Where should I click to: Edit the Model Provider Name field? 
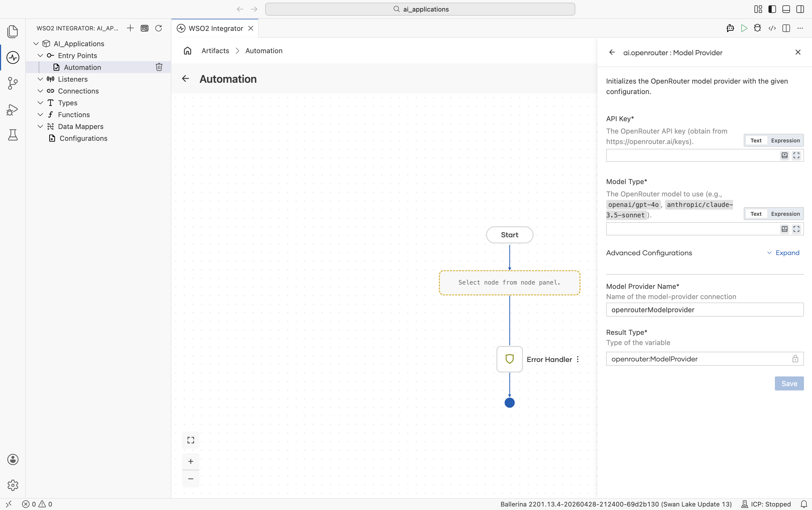(x=705, y=310)
